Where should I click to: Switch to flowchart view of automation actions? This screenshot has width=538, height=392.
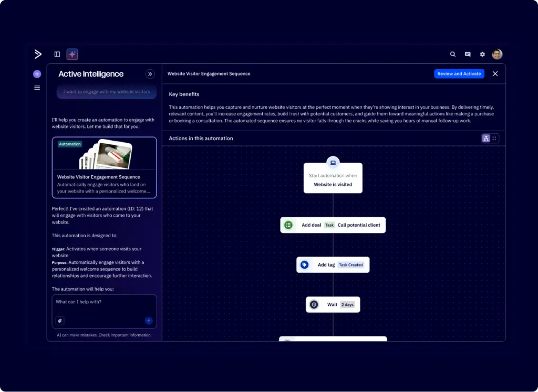tap(486, 138)
